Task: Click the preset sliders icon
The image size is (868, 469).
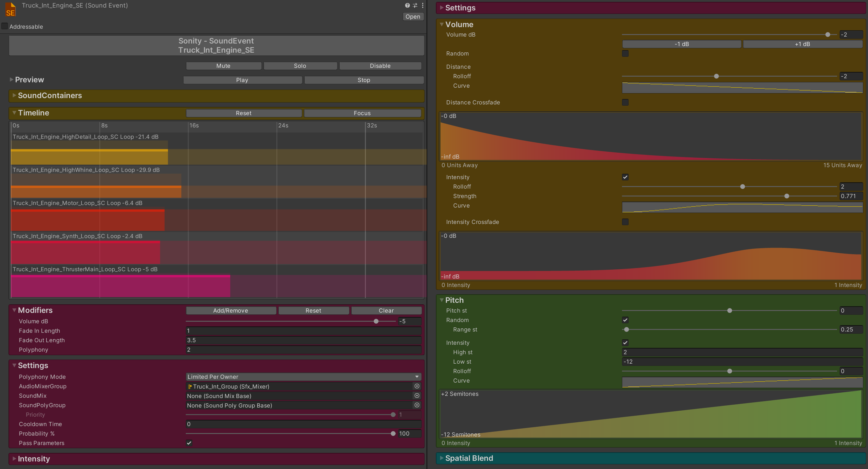Action: point(415,5)
